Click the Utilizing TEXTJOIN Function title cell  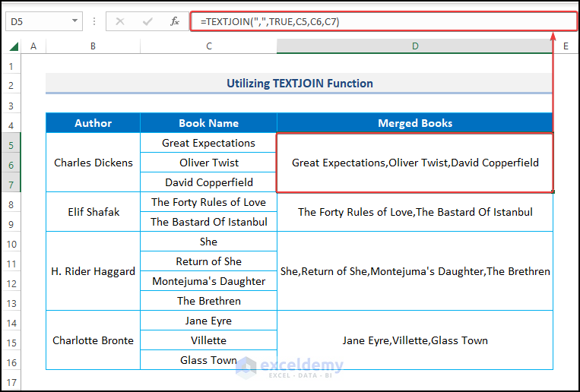(x=300, y=84)
